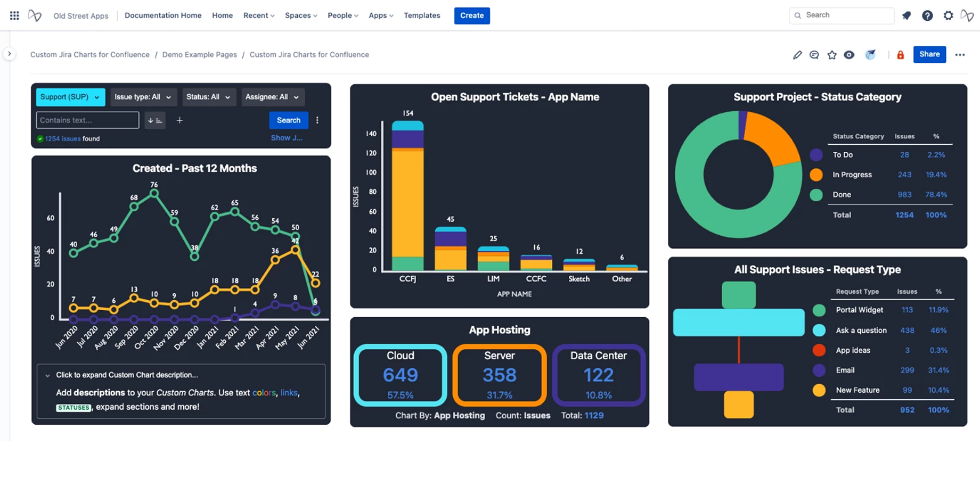Click the 438 Ask a question count
Viewport: 980px width, 479px height.
(x=907, y=331)
